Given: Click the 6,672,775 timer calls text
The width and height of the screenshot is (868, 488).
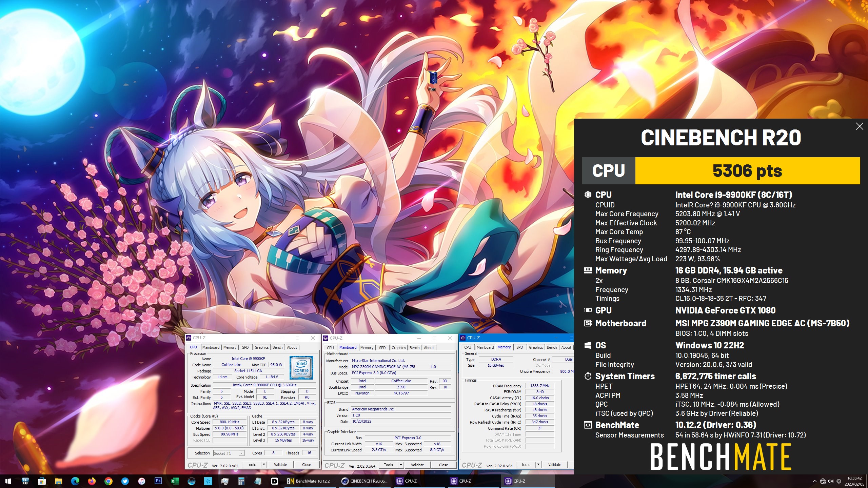Looking at the screenshot, I should (715, 376).
